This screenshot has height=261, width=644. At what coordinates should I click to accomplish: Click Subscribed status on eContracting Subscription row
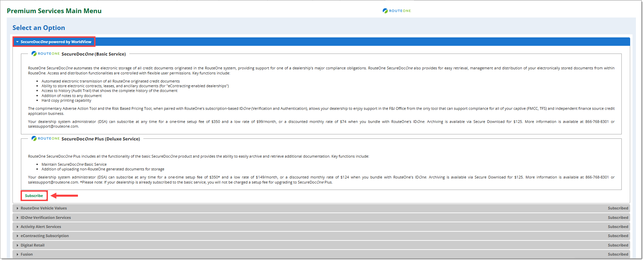pyautogui.click(x=618, y=236)
